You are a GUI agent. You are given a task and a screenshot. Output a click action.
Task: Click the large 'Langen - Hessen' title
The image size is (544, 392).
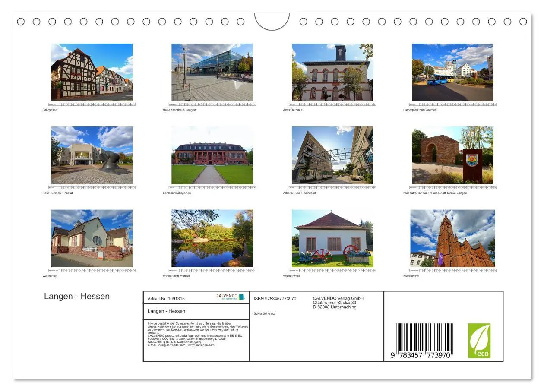click(x=77, y=296)
